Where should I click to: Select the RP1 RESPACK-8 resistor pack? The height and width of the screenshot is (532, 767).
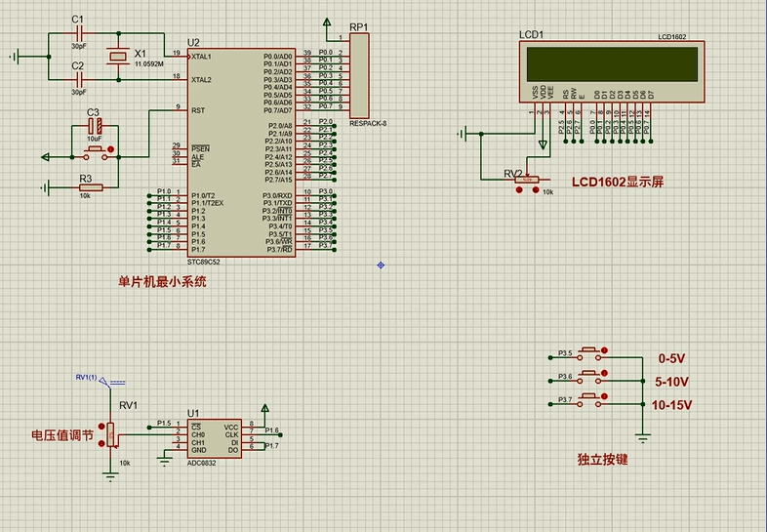[359, 76]
